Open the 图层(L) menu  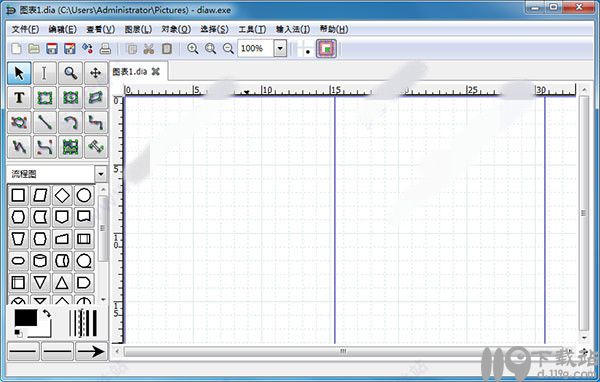click(x=138, y=29)
